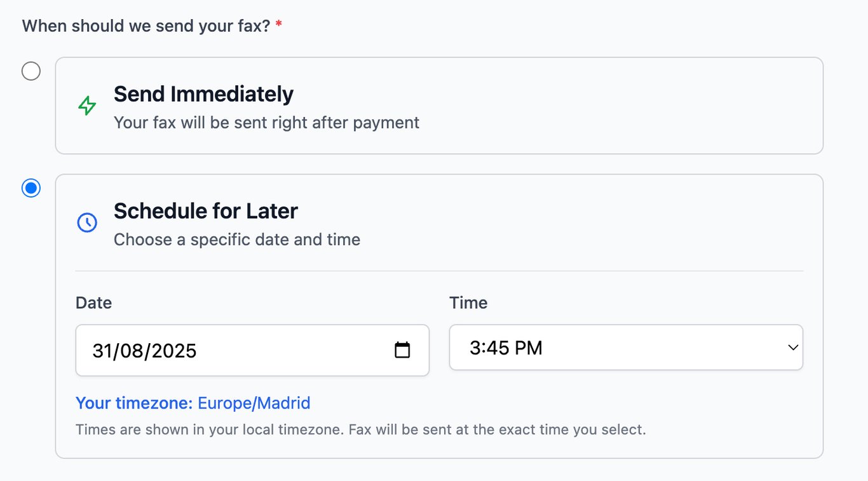Image resolution: width=868 pixels, height=481 pixels.
Task: Click 'Choose a specific date and time' subtitle
Action: click(236, 240)
